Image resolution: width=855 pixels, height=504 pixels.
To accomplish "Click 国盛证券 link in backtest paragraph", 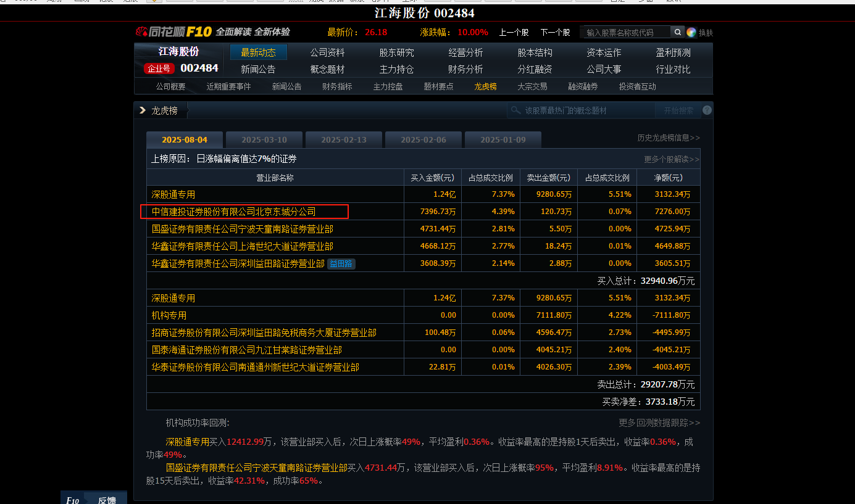I will 257,468.
